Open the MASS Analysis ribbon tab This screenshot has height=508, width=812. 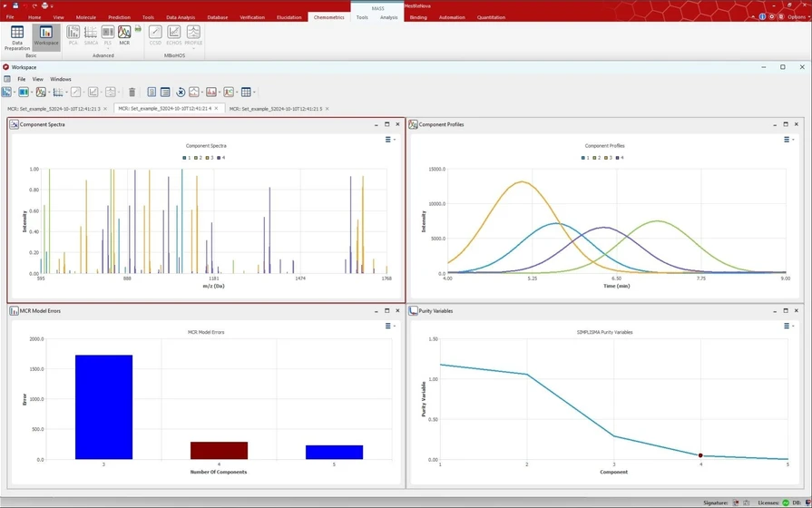click(389, 17)
